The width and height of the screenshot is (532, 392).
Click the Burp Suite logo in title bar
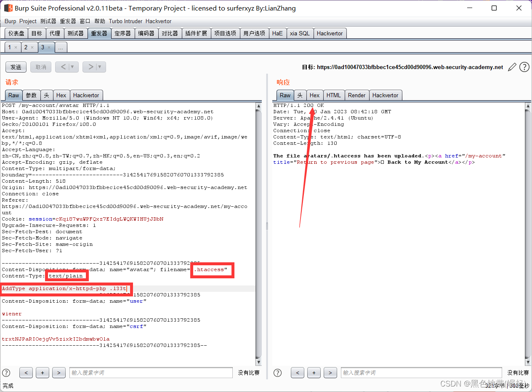click(x=8, y=8)
